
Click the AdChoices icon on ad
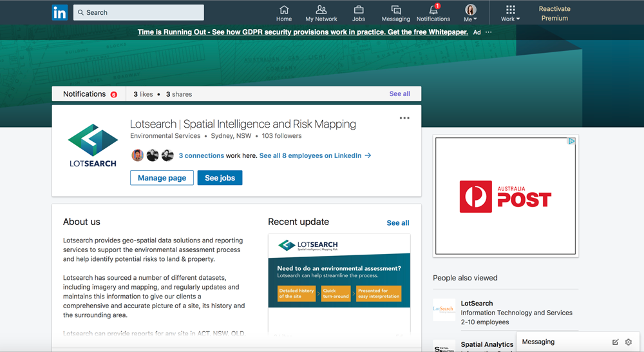coord(571,141)
